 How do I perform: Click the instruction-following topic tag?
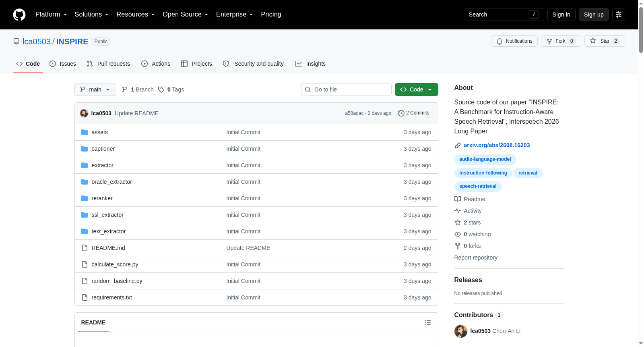click(483, 173)
